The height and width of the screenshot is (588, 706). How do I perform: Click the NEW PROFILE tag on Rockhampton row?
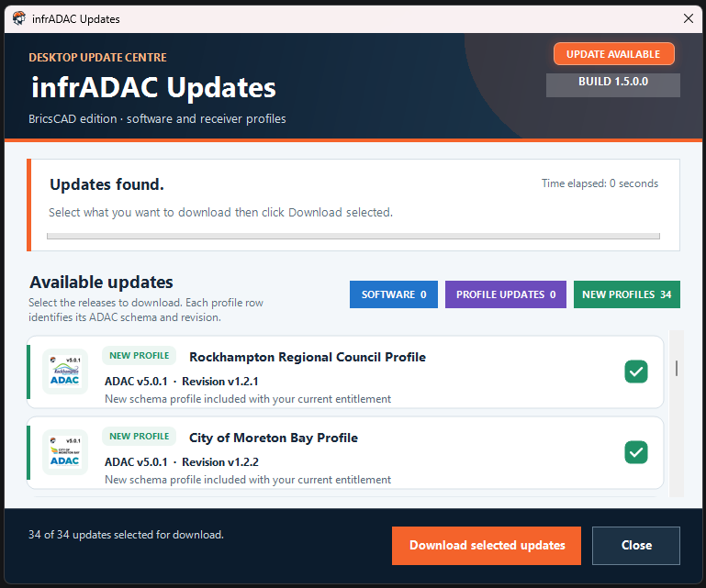(140, 355)
